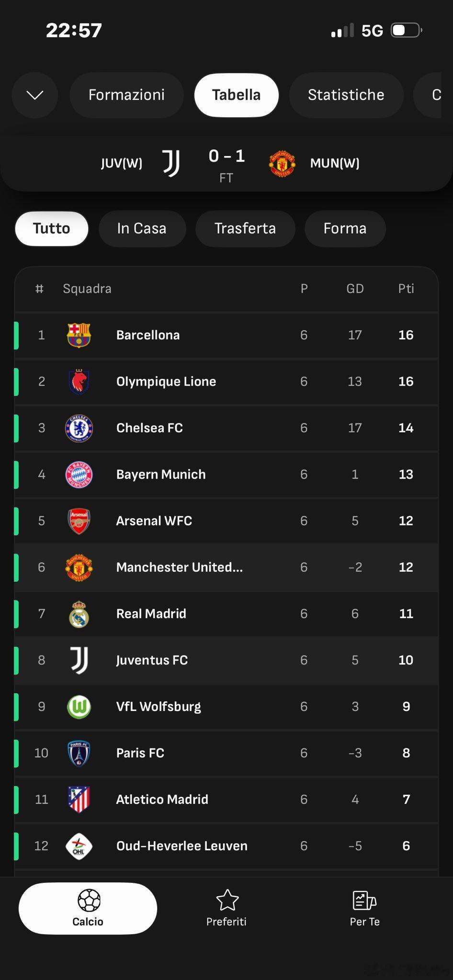Viewport: 453px width, 980px height.
Task: Collapse match view with chevron button
Action: point(35,95)
